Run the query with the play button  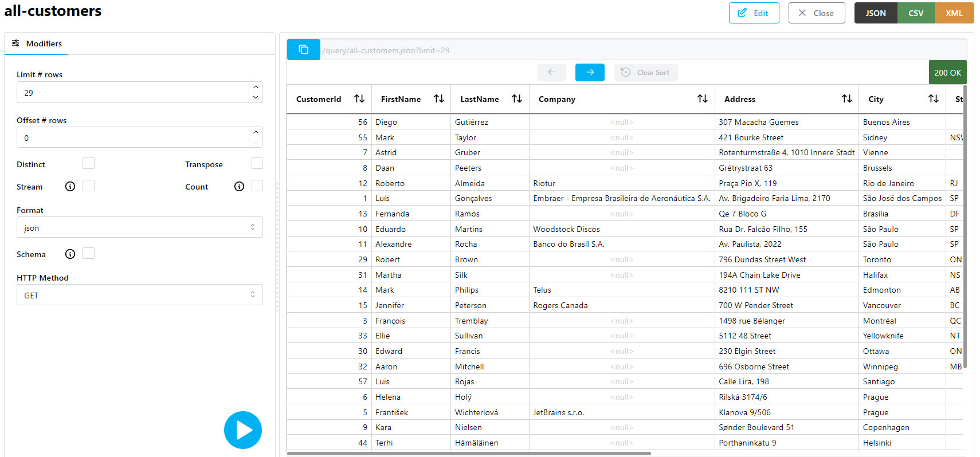pyautogui.click(x=243, y=430)
